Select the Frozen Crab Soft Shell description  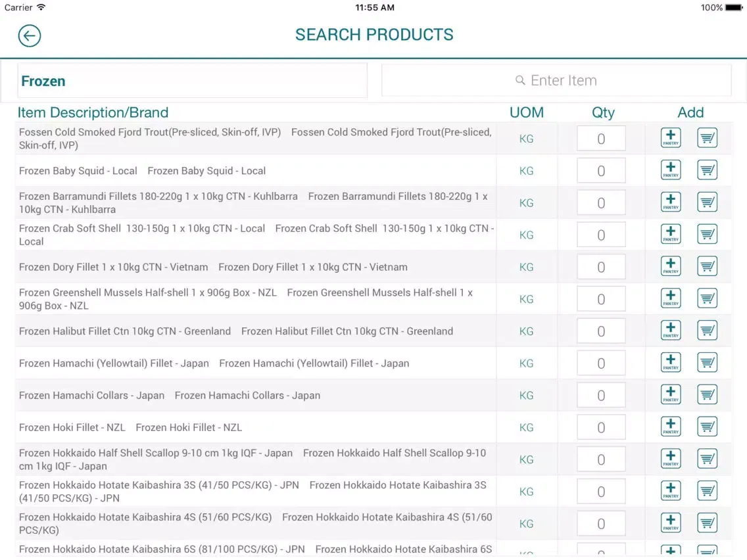[x=256, y=235]
